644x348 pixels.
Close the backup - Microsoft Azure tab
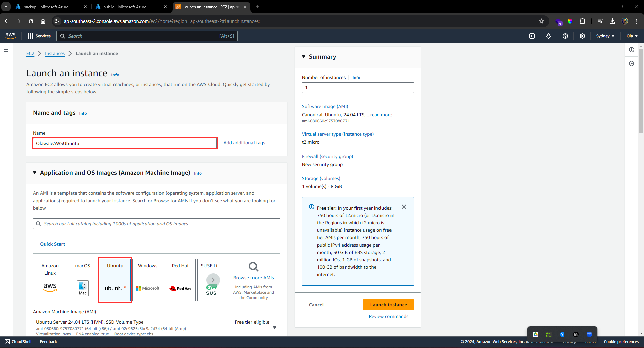(x=85, y=7)
